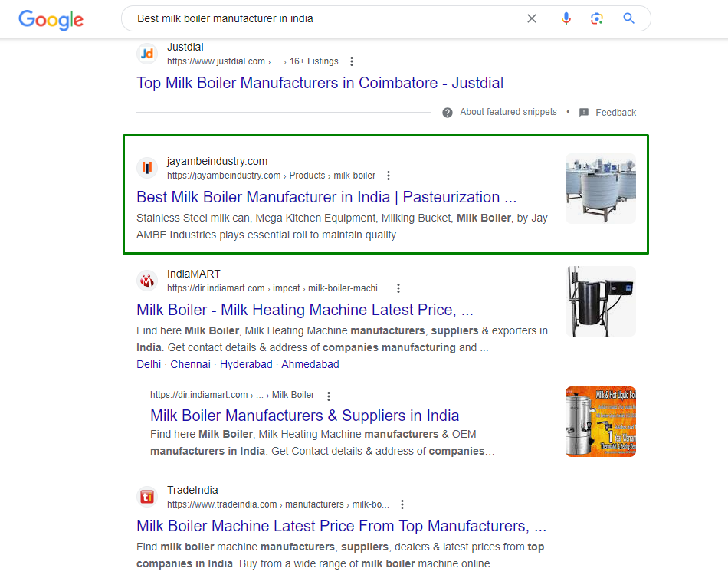728x575 pixels.
Task: Click the blue magnifier search button
Action: pyautogui.click(x=628, y=18)
